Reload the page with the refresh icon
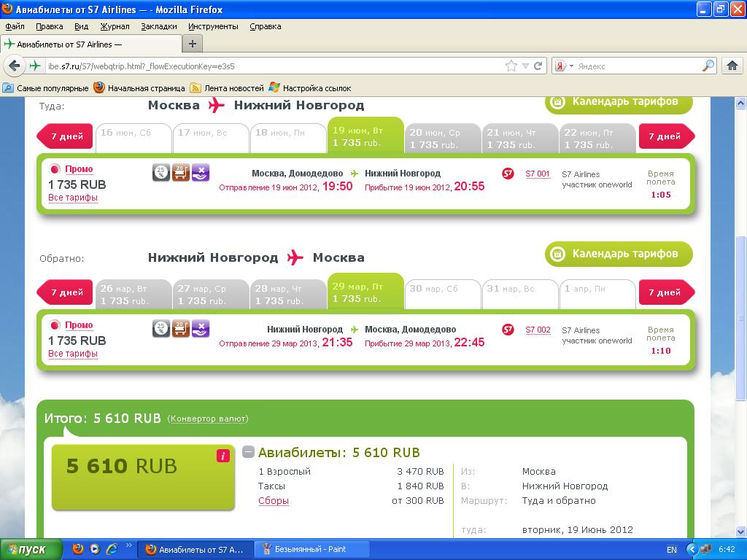 coord(538,66)
